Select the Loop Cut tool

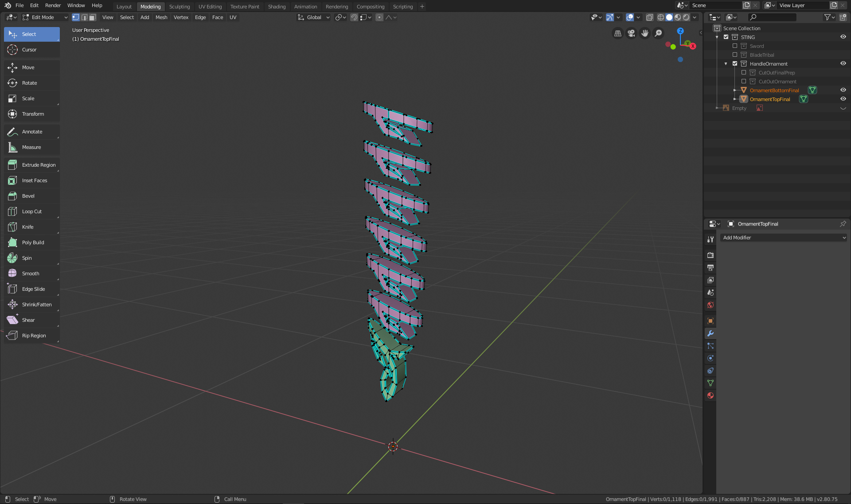[31, 211]
